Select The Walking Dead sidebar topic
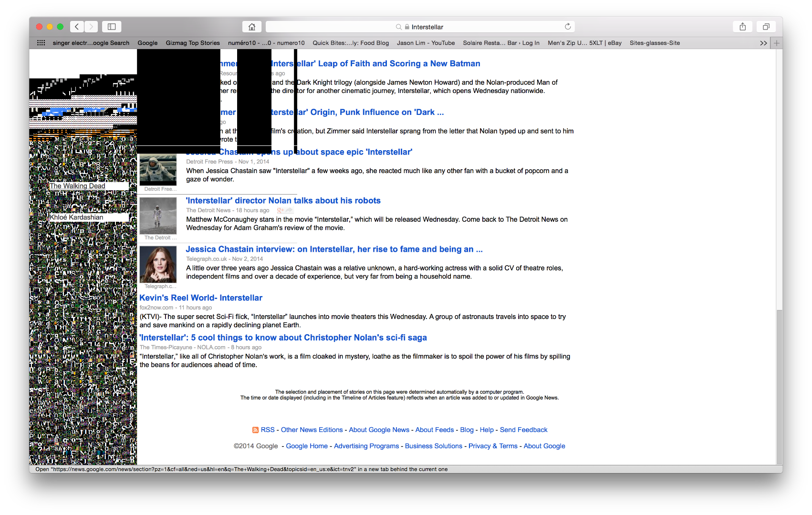 (77, 186)
